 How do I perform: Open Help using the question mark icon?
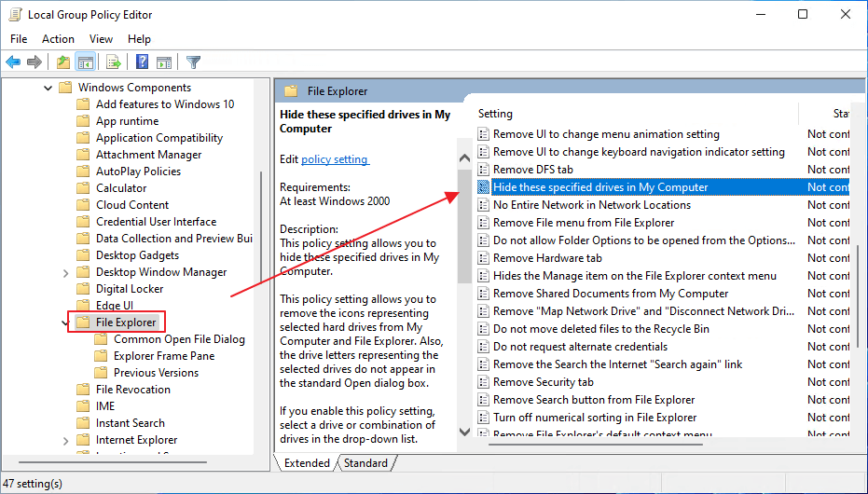pos(142,62)
